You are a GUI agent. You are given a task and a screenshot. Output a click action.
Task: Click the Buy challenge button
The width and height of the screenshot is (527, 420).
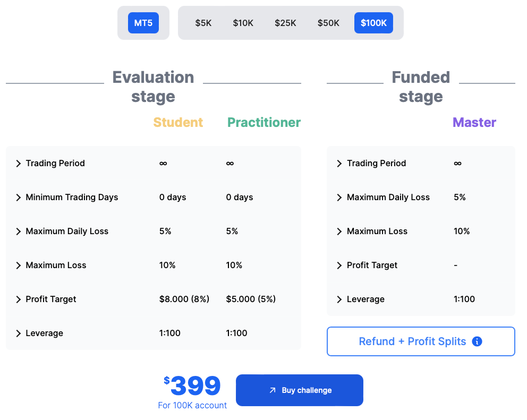[x=299, y=390]
